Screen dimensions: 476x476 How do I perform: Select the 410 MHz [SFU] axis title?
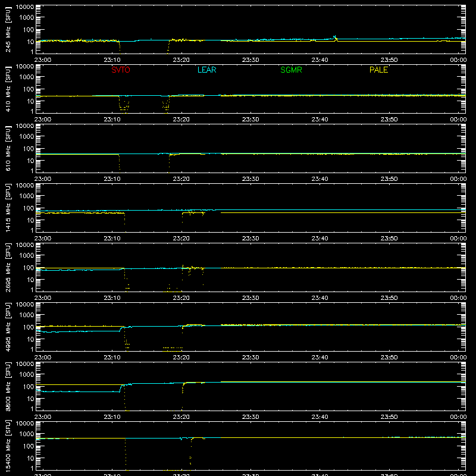(x=8, y=89)
